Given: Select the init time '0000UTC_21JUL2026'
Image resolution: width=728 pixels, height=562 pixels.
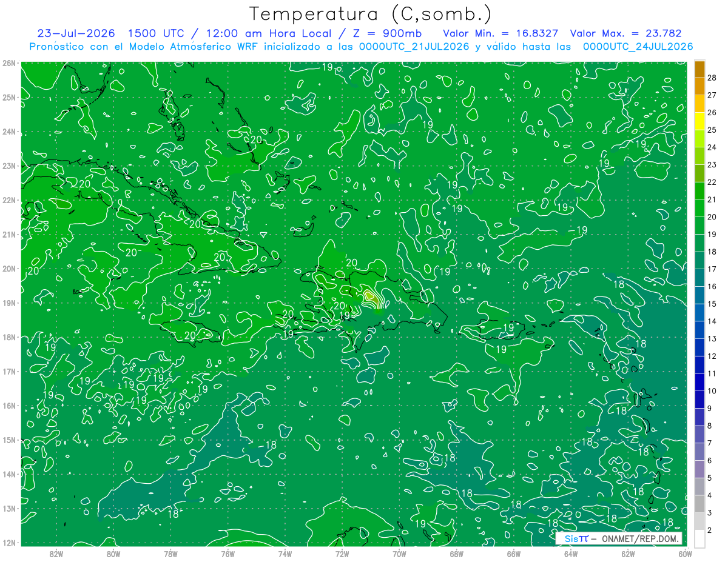Looking at the screenshot, I should pos(414,47).
